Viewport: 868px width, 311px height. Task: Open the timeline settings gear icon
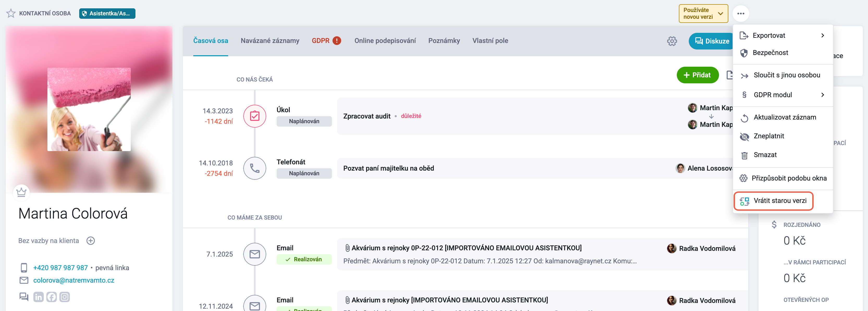tap(672, 41)
